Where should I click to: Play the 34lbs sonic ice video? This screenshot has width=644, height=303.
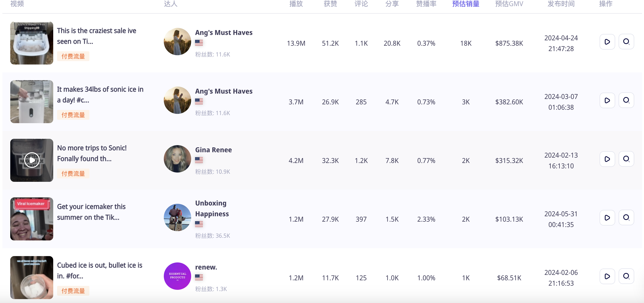pos(607,100)
